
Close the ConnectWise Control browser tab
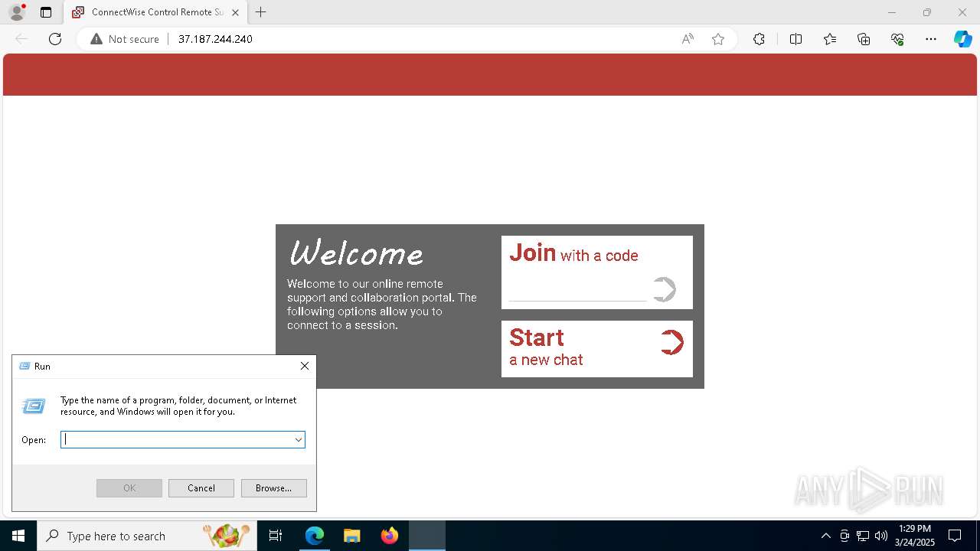pyautogui.click(x=235, y=12)
